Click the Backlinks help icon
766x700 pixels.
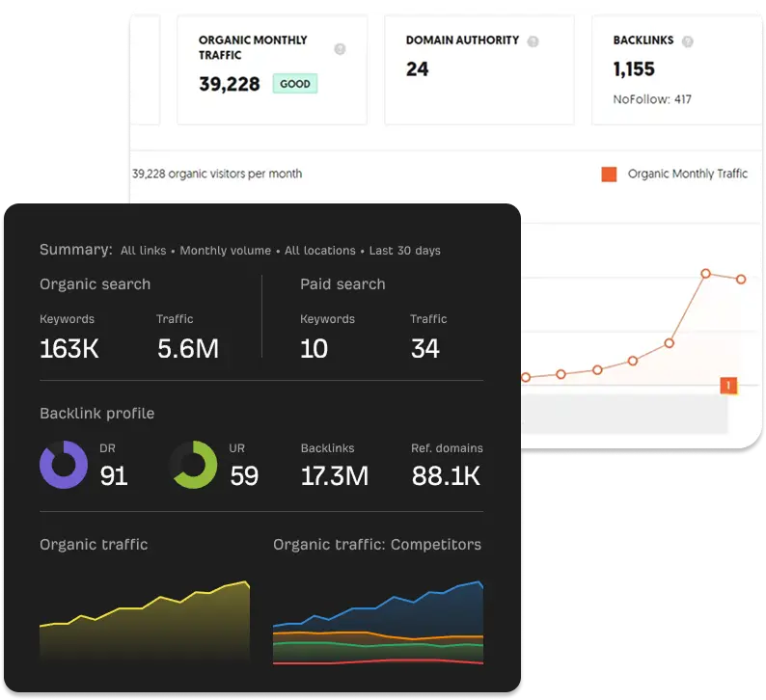[x=687, y=41]
